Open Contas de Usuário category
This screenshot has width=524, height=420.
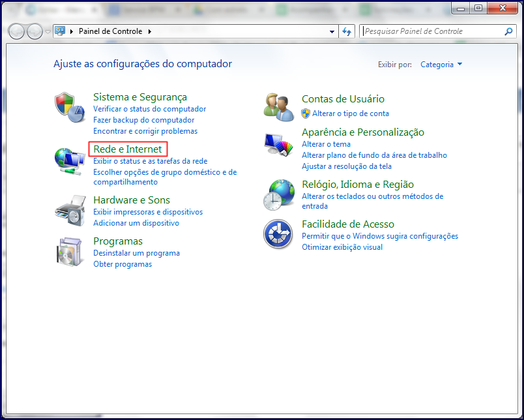click(x=343, y=98)
